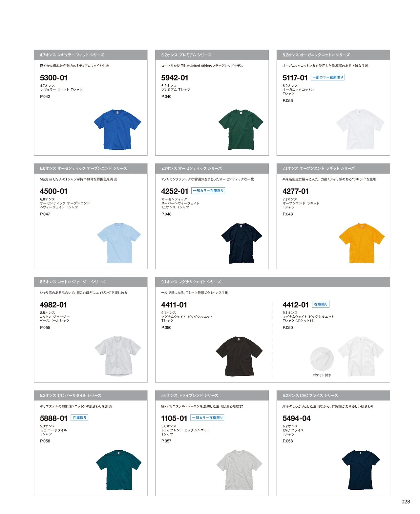This screenshot has width=420, height=514.
Task: Click the yellow 4277-01 rugged T-shirt image
Action: click(362, 243)
